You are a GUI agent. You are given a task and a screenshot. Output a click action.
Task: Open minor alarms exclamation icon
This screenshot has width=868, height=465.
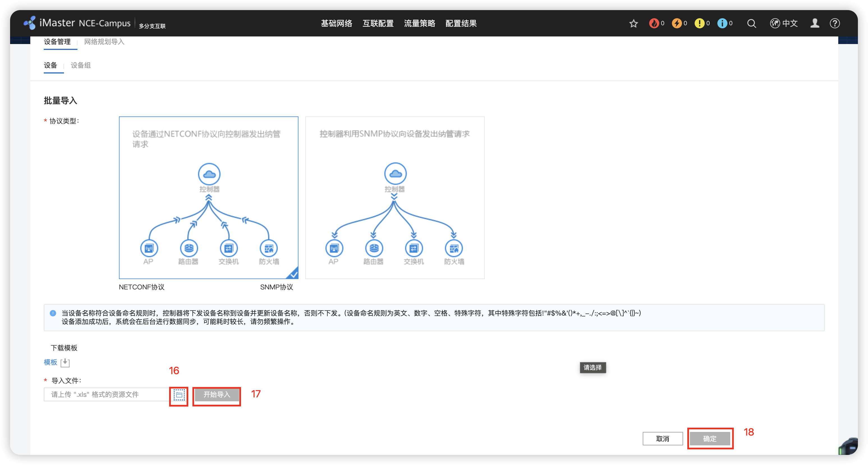699,23
